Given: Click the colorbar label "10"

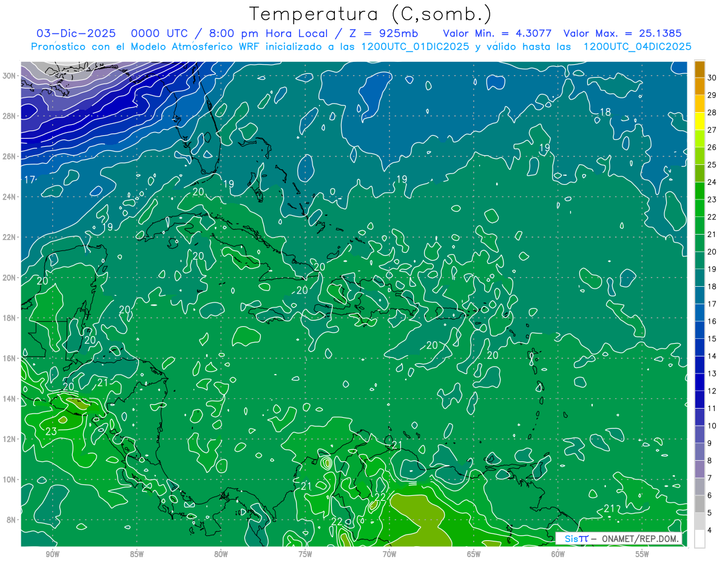Looking at the screenshot, I should pyautogui.click(x=712, y=426).
